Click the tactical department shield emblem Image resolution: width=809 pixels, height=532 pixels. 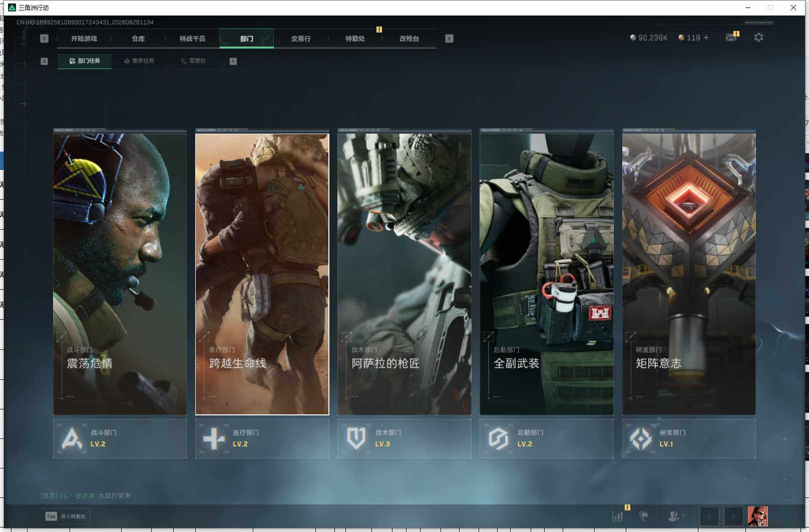tap(356, 438)
